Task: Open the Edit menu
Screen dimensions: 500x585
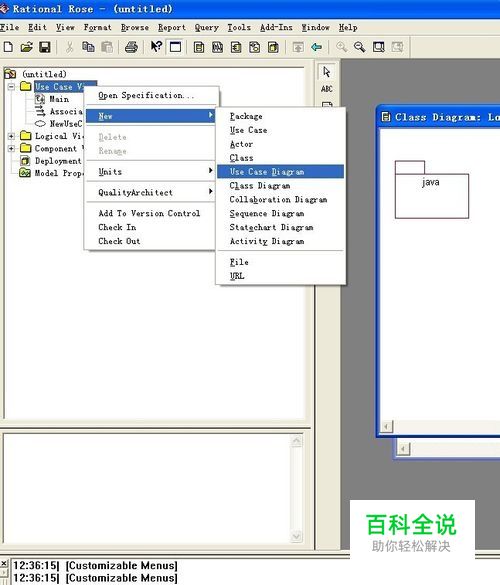Action: pos(37,28)
